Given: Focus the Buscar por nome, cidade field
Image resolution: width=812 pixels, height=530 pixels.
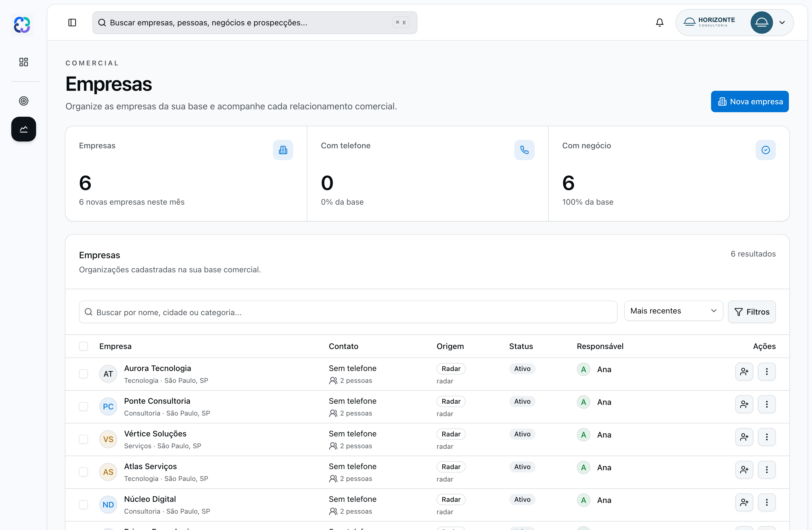Looking at the screenshot, I should pos(348,312).
